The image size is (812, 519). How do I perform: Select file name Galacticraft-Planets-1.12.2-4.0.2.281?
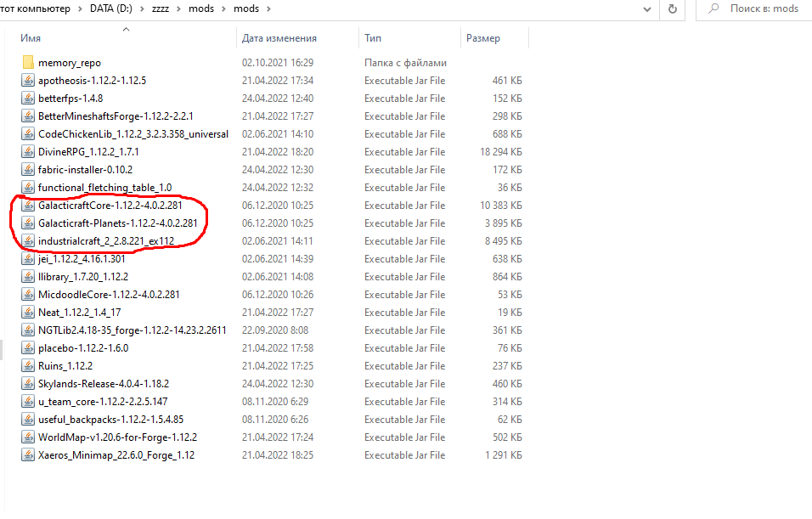117,223
